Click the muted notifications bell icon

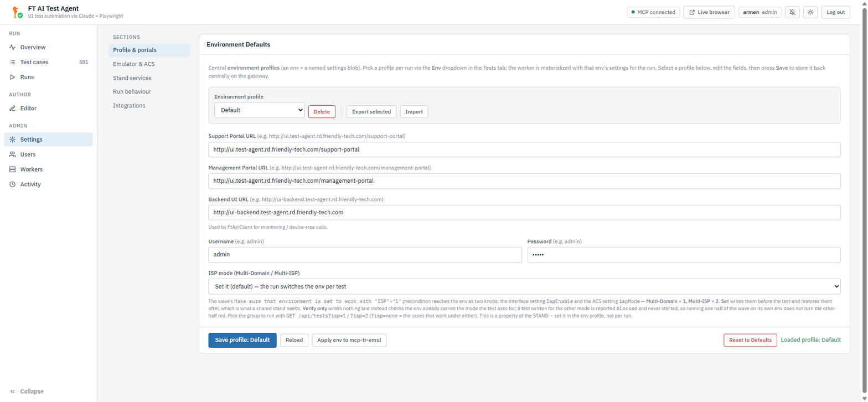(792, 12)
